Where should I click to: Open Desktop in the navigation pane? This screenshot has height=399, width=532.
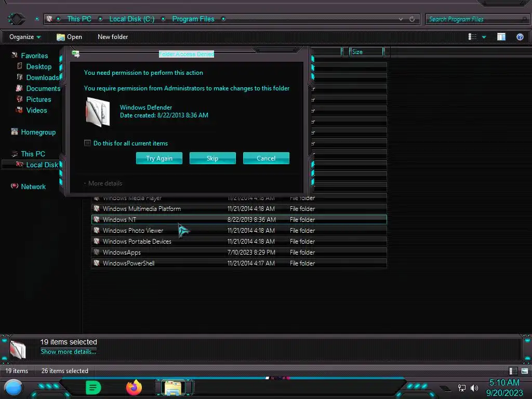(38, 66)
